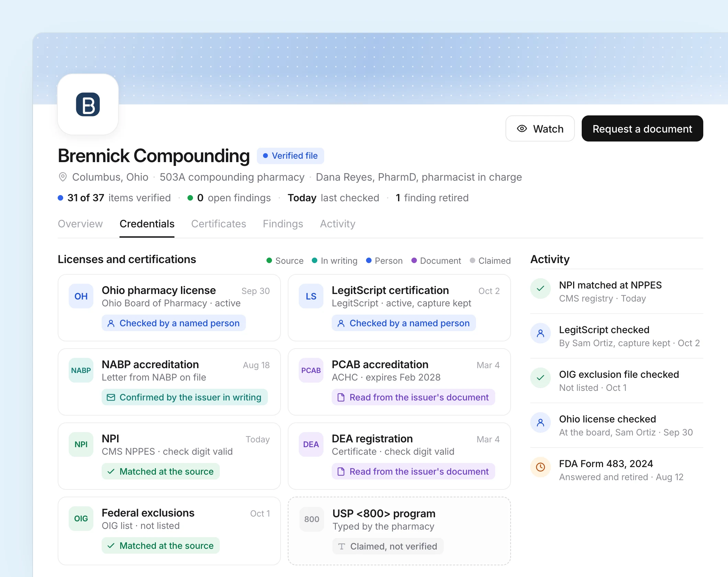Click Matched at the source on Federal exclusions
The image size is (728, 577).
coord(161,546)
